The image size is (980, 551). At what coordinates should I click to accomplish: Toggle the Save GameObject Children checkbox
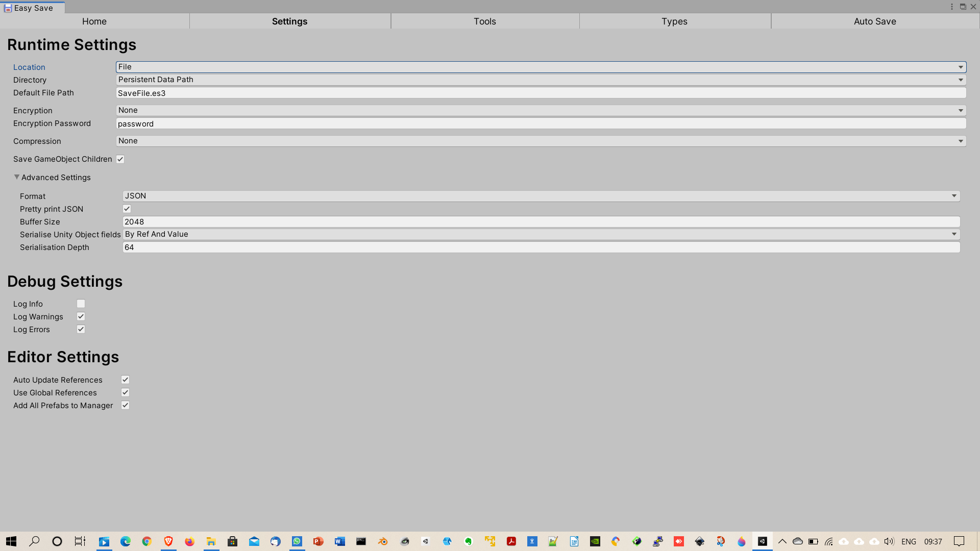click(x=120, y=159)
